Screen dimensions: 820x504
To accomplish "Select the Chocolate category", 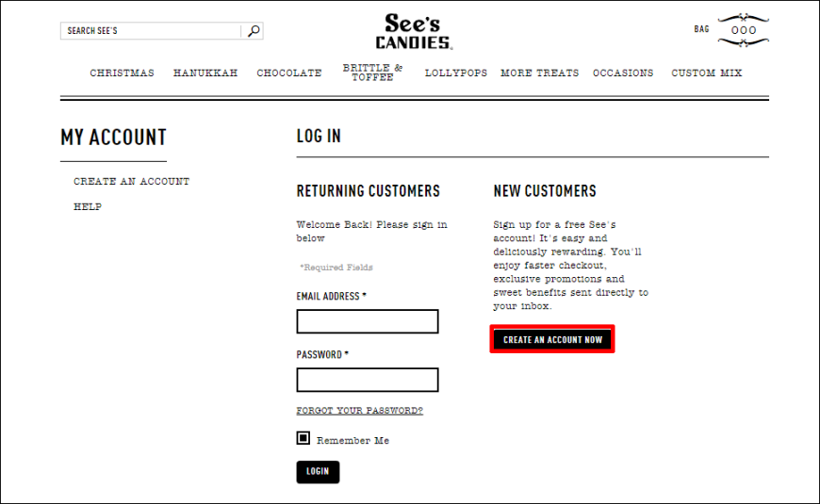I will coord(289,73).
